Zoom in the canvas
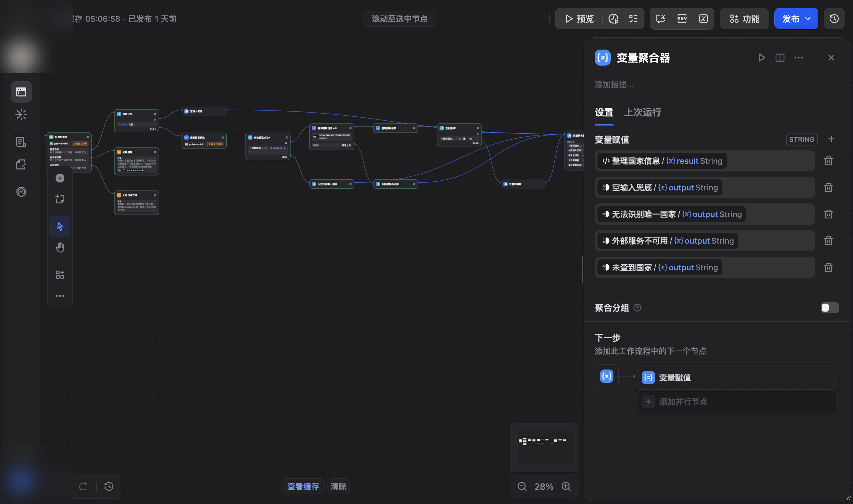Image resolution: width=853 pixels, height=504 pixels. click(566, 486)
